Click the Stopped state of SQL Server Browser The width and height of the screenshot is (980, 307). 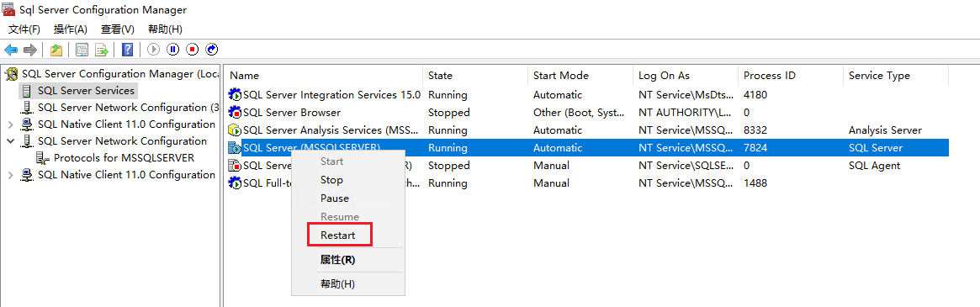[448, 113]
